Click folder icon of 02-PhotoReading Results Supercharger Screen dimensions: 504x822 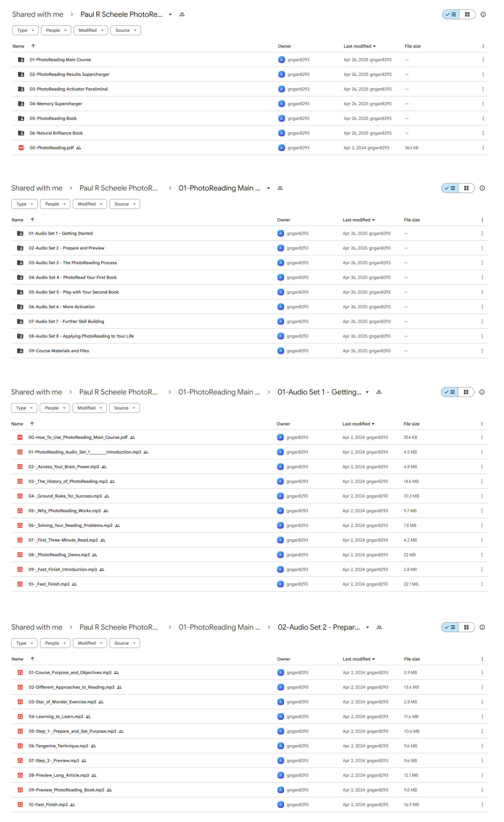[21, 74]
